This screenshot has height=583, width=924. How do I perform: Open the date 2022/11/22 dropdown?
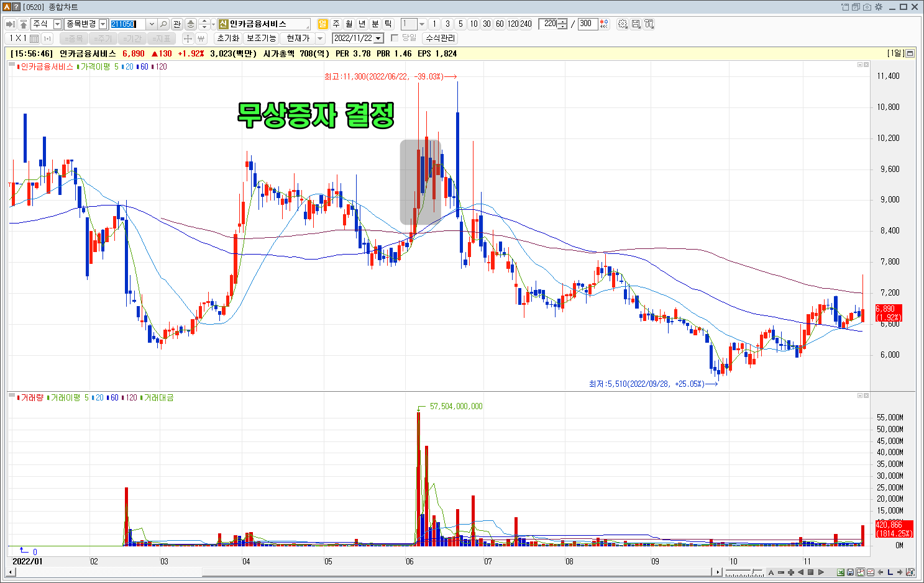tap(378, 38)
